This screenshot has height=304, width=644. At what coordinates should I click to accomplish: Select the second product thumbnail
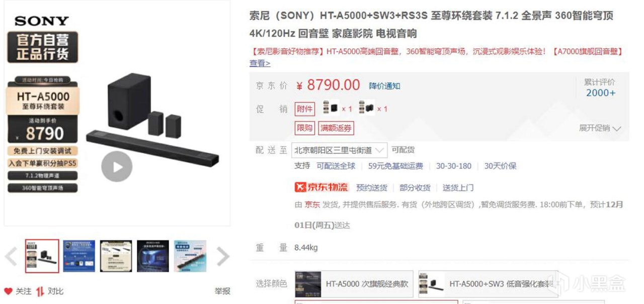[79, 256]
